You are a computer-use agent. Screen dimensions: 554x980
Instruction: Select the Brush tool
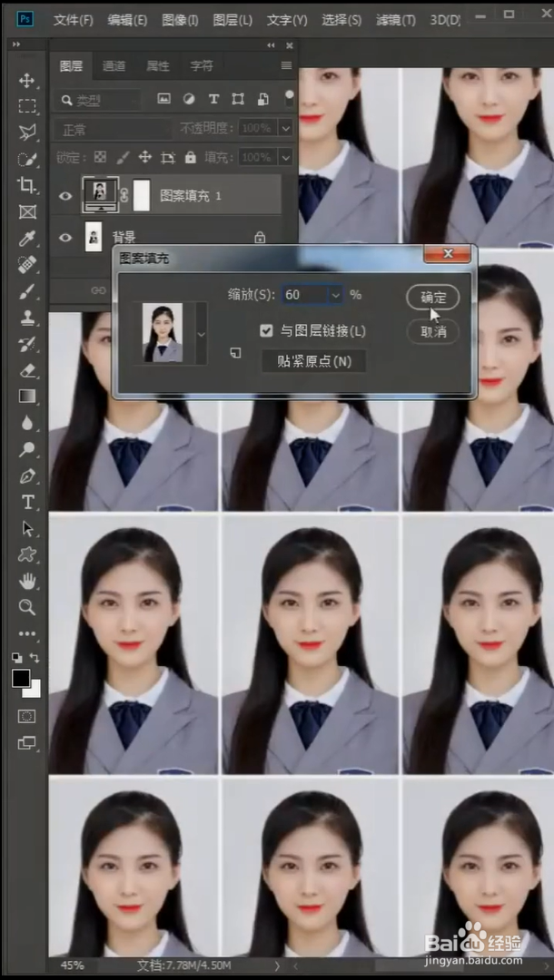[x=27, y=291]
